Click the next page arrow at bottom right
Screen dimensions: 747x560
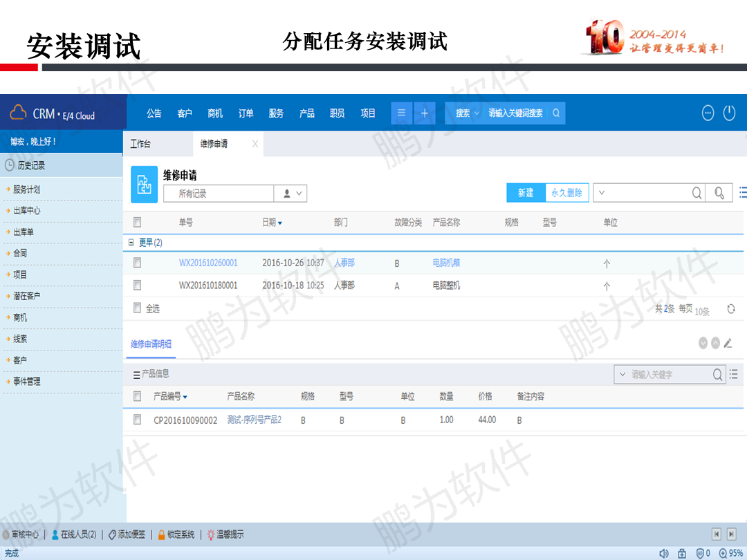pos(731,534)
